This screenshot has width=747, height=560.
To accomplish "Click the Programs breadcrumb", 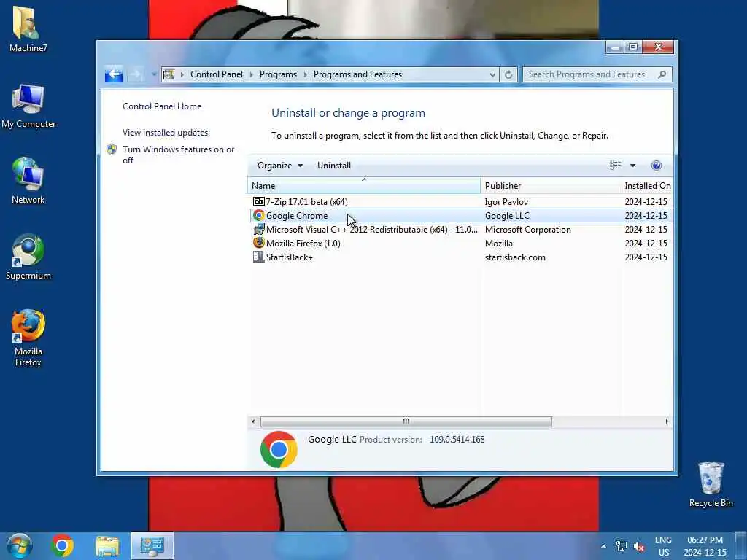I will tap(278, 74).
